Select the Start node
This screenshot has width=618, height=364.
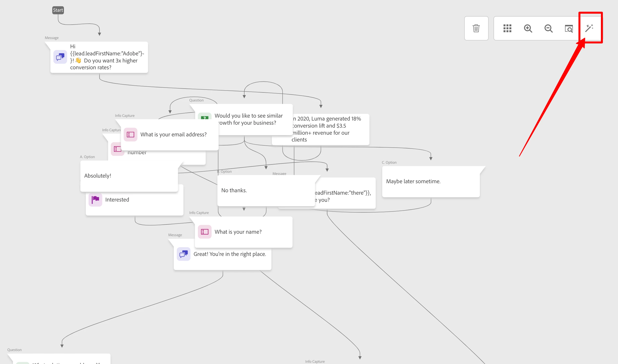point(58,10)
